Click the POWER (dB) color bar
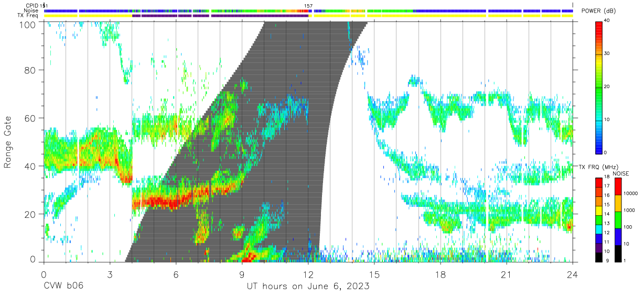The width and height of the screenshot is (644, 297). click(x=599, y=87)
